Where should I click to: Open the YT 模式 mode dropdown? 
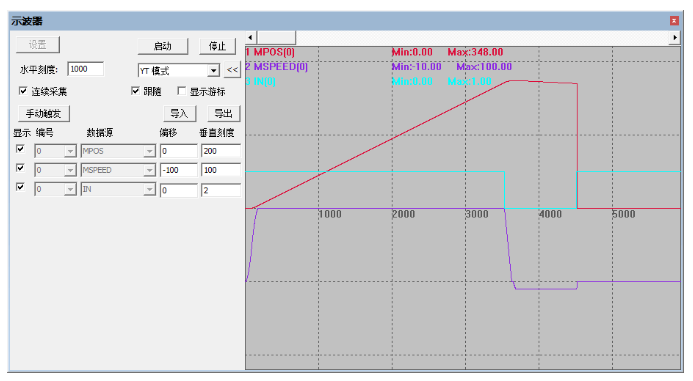pyautogui.click(x=179, y=71)
